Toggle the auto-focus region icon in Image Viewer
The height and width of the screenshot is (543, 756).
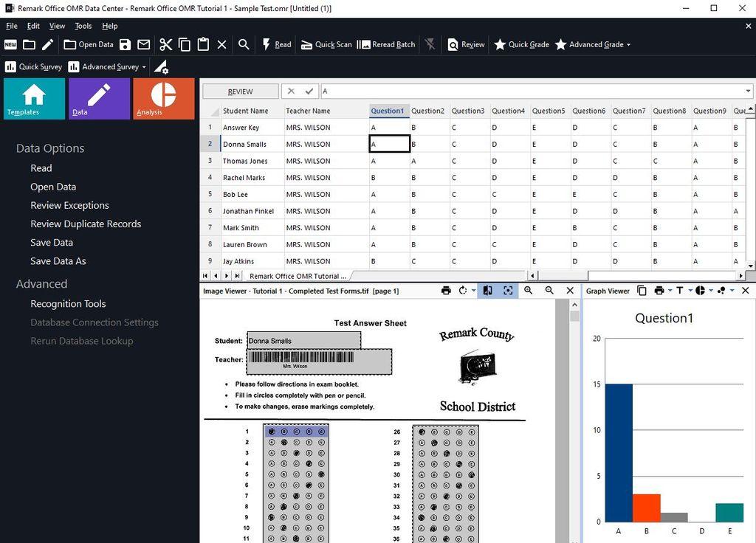point(508,291)
